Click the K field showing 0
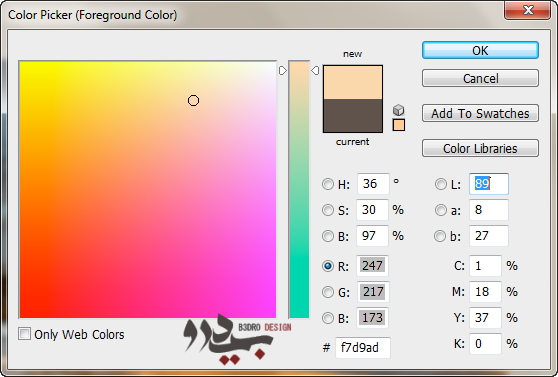558x377 pixels. pyautogui.click(x=485, y=344)
